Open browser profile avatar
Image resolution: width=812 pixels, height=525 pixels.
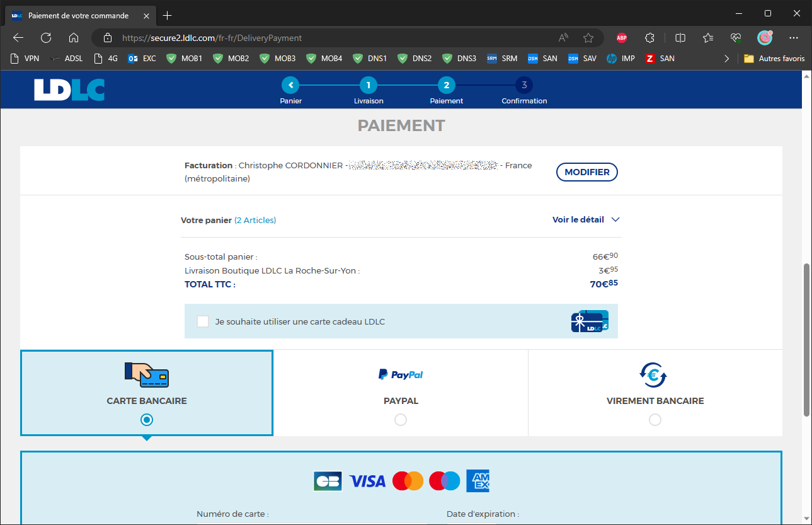coord(765,38)
